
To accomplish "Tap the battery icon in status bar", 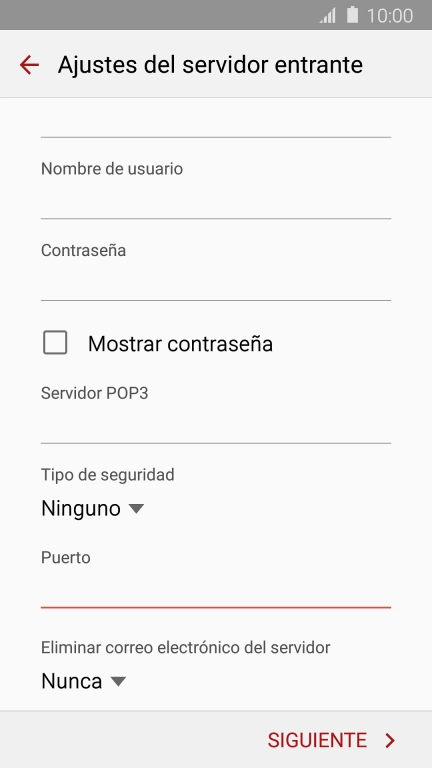I will pos(352,15).
